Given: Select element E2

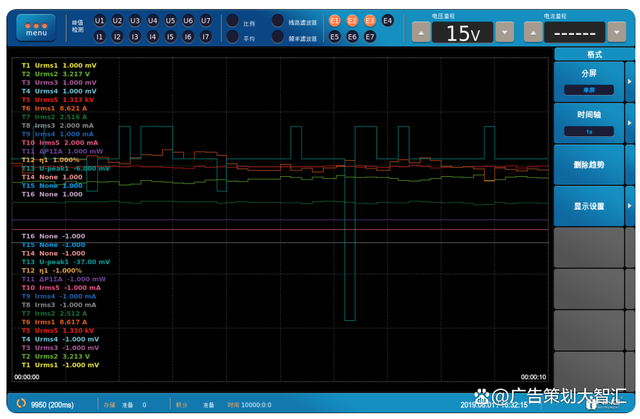Looking at the screenshot, I should click(x=352, y=21).
